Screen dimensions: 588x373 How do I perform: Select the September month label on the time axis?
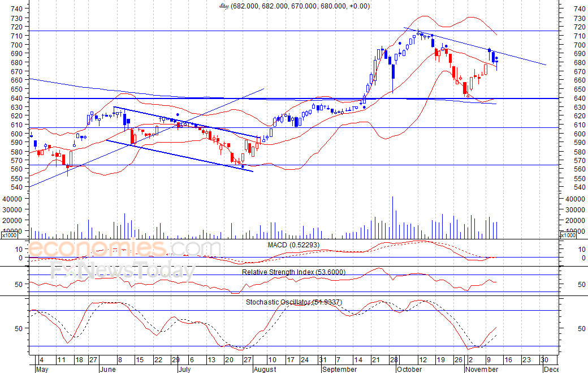pos(340,369)
